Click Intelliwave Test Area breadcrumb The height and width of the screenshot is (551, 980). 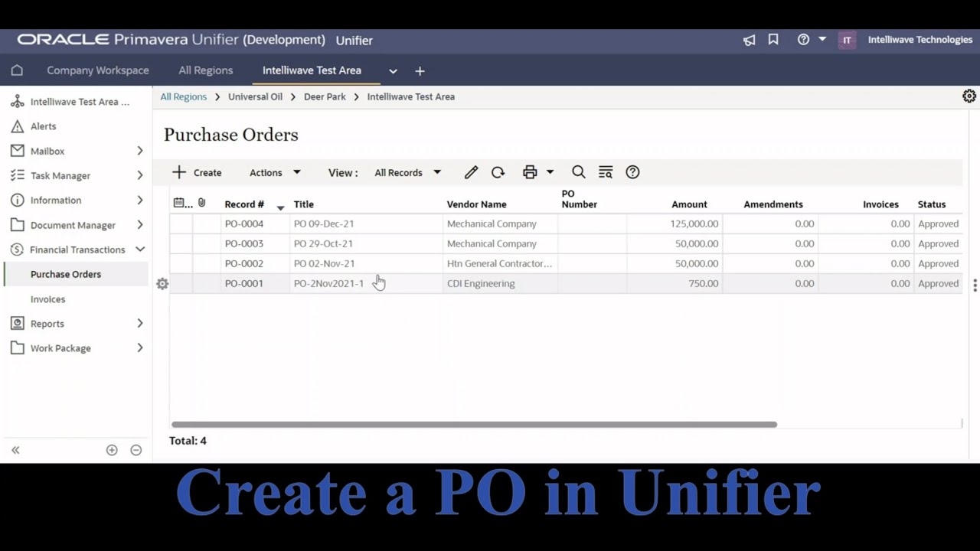(x=411, y=96)
